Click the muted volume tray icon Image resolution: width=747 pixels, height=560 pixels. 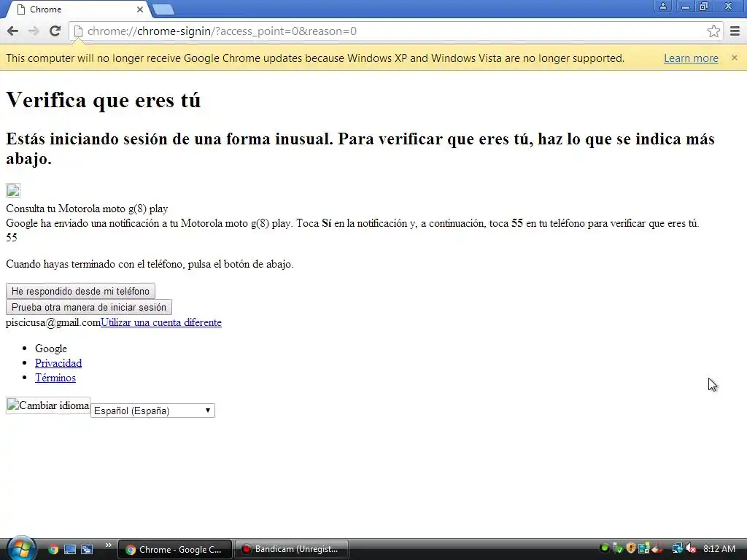[692, 549]
